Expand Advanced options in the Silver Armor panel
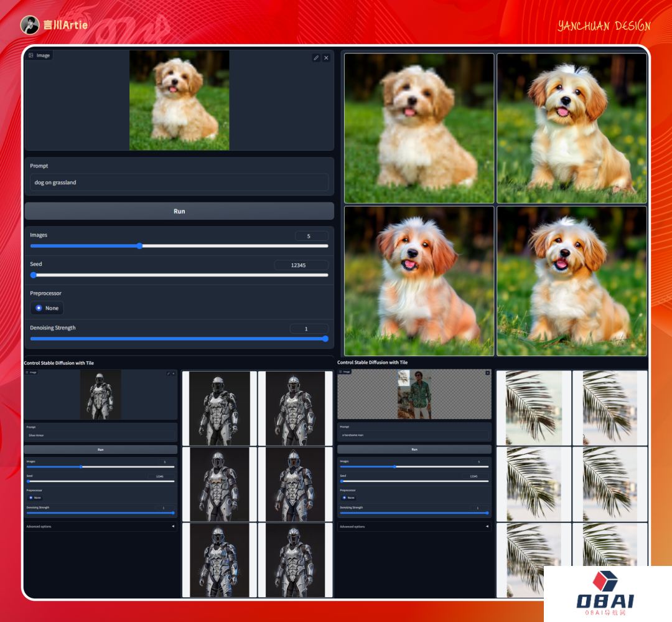 (100, 526)
